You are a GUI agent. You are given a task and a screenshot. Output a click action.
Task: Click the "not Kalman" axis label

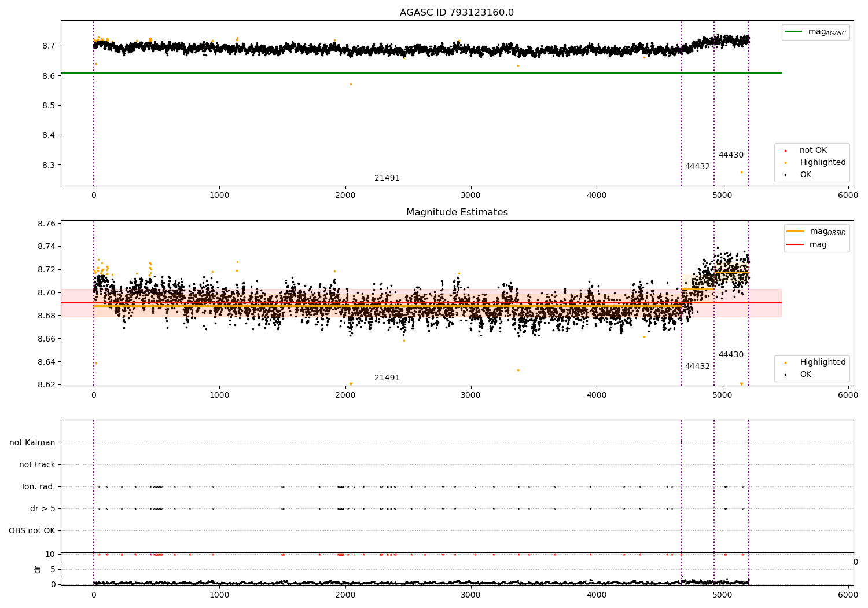(32, 443)
